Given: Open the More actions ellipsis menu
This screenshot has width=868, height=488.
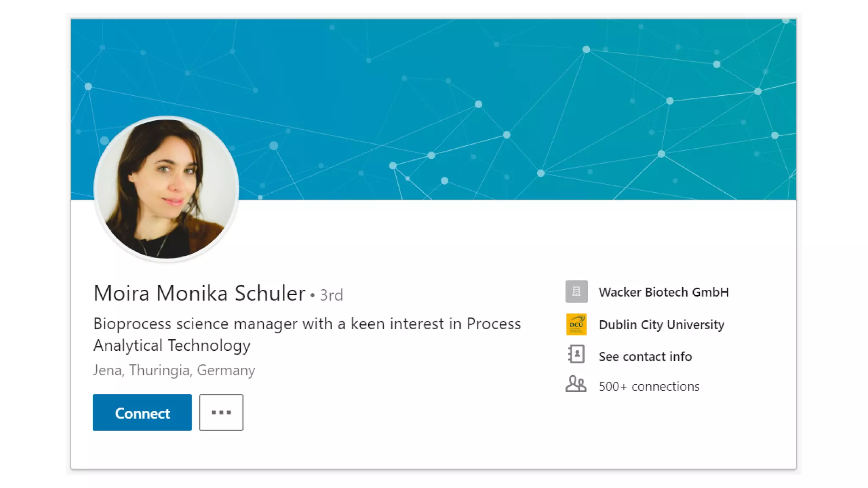Looking at the screenshot, I should (x=221, y=413).
